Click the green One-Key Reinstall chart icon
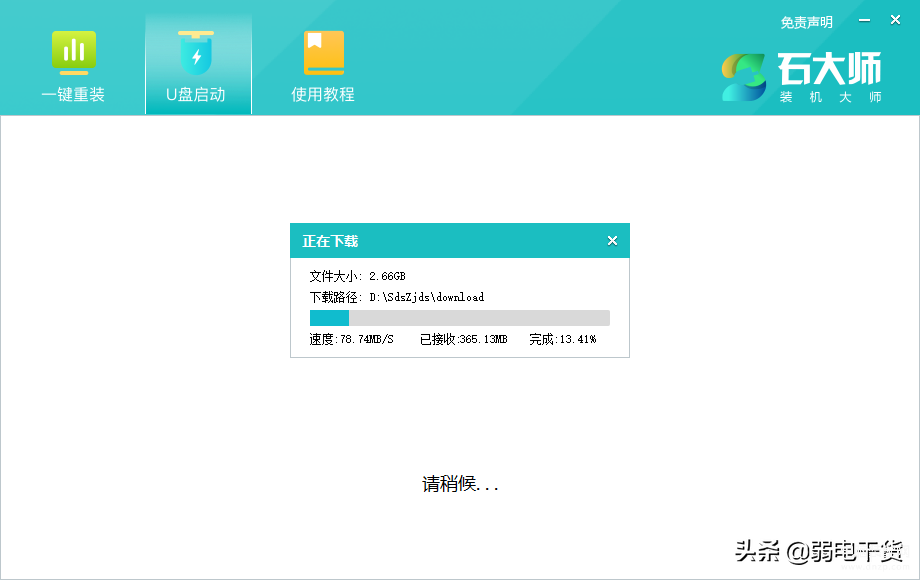 pos(73,52)
